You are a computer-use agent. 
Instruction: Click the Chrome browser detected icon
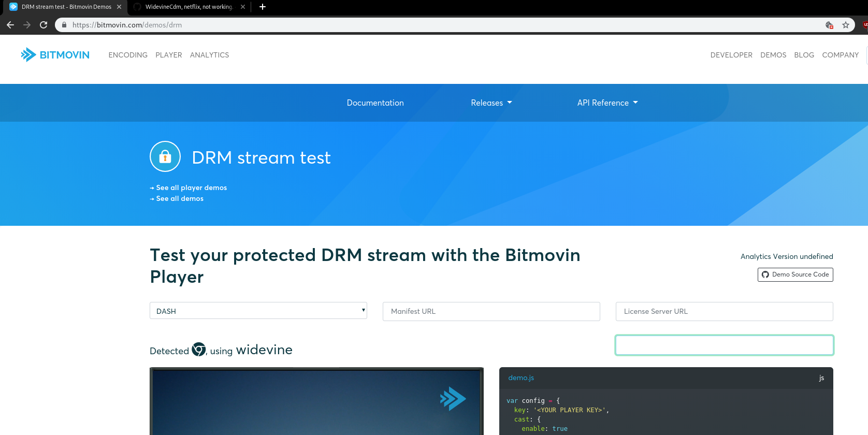[x=199, y=350]
